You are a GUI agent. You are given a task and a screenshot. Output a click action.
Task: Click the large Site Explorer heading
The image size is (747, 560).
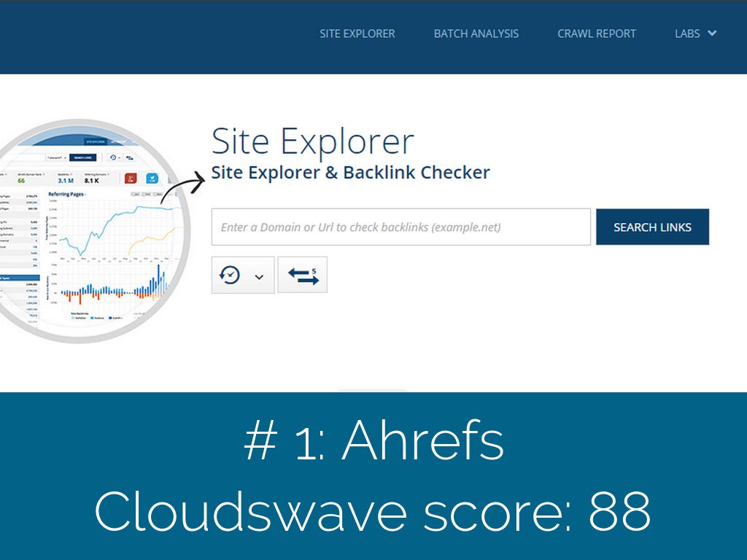(x=312, y=141)
